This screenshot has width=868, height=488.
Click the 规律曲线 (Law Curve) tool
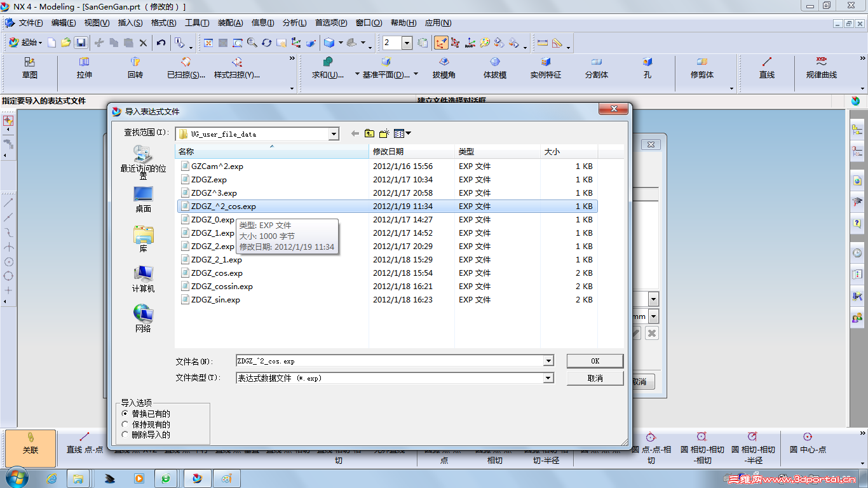click(822, 69)
